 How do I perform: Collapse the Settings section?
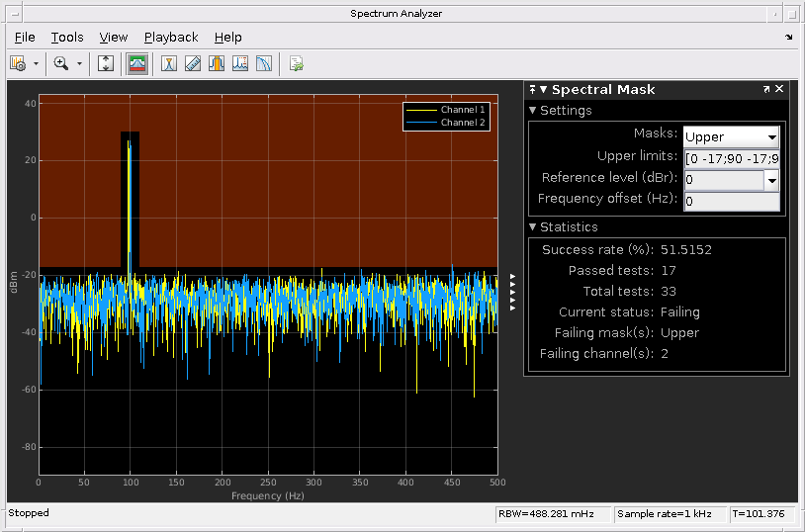pos(534,111)
